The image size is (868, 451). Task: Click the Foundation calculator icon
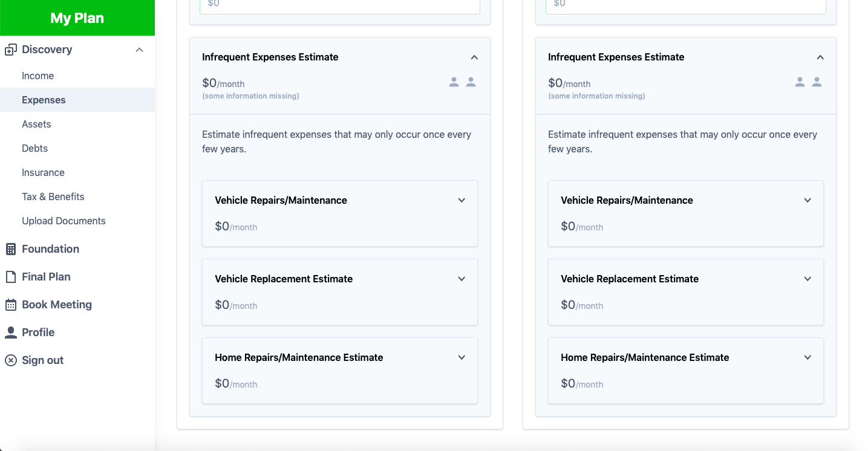10,248
